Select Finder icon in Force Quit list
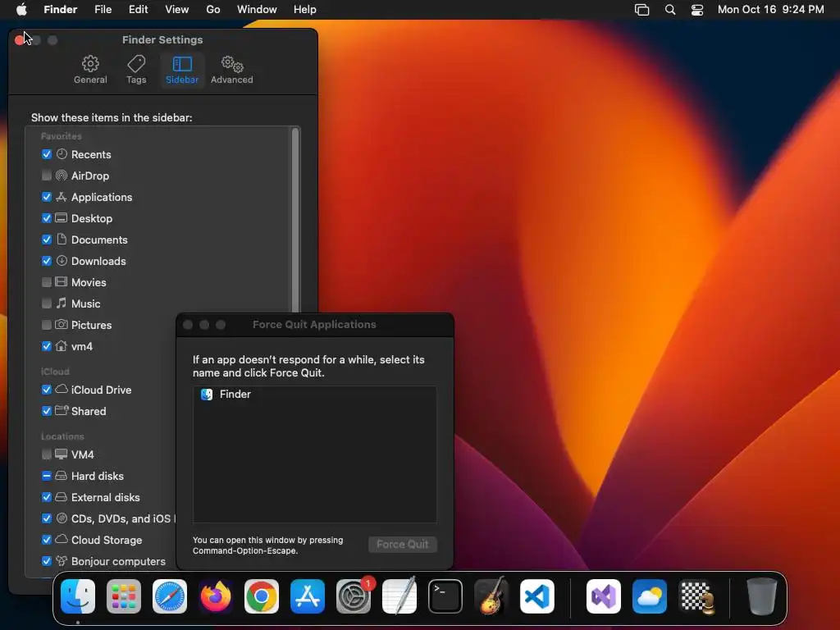The image size is (840, 630). [x=207, y=395]
